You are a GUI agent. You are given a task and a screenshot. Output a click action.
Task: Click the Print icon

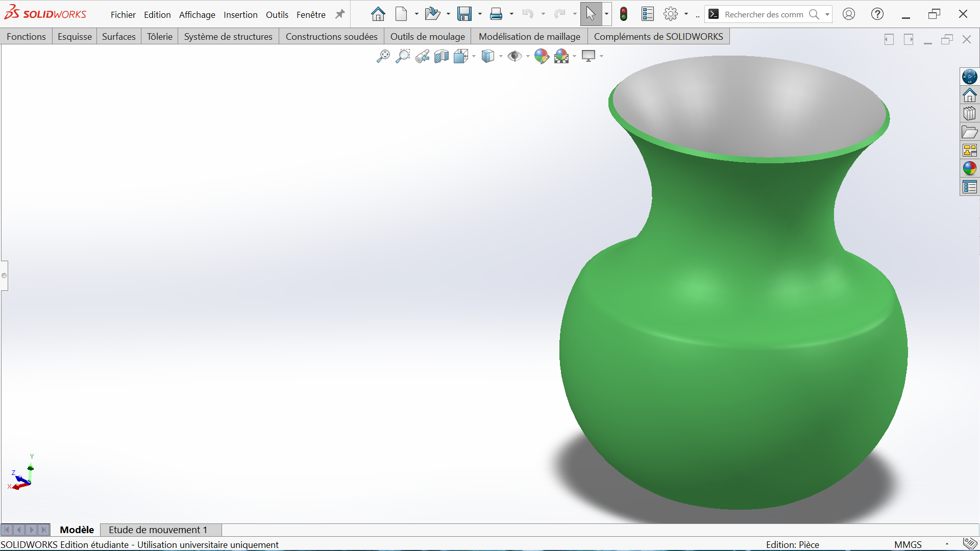coord(496,14)
